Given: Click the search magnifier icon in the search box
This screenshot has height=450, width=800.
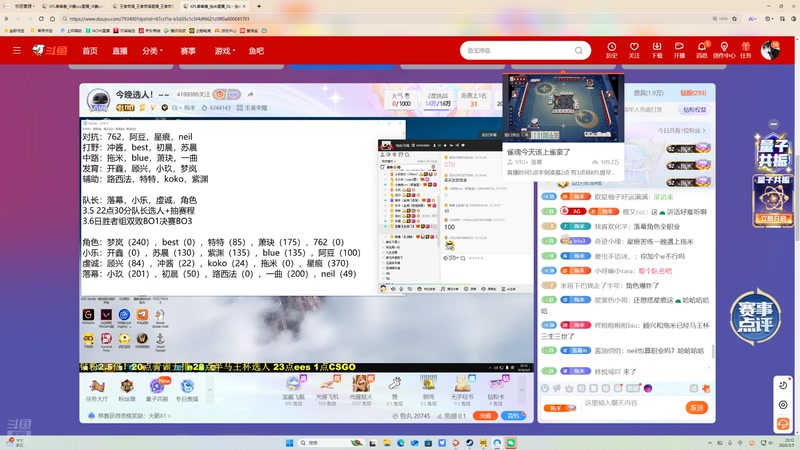Looking at the screenshot, I should [579, 51].
